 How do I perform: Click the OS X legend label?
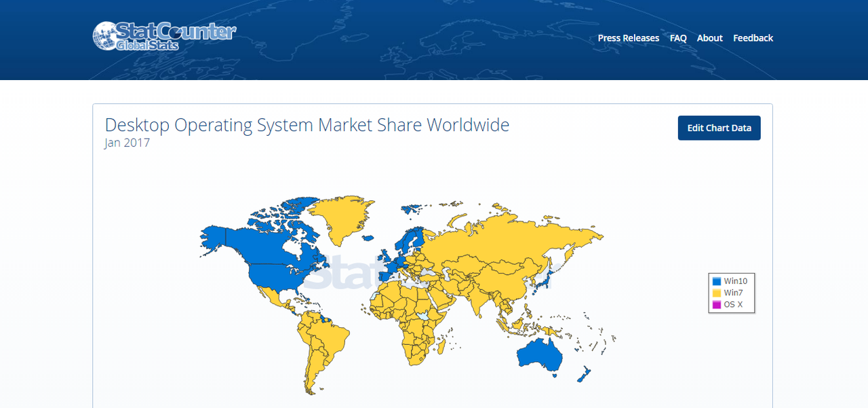pos(733,305)
